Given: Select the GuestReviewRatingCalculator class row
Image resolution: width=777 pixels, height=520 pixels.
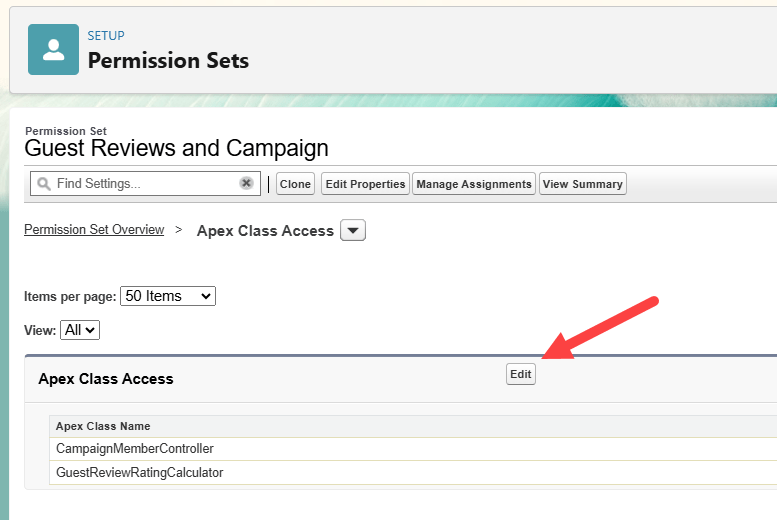Looking at the screenshot, I should click(140, 472).
